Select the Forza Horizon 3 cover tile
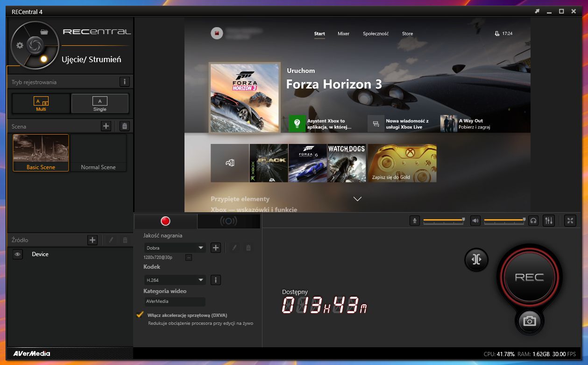Image resolution: width=588 pixels, height=365 pixels. (245, 97)
